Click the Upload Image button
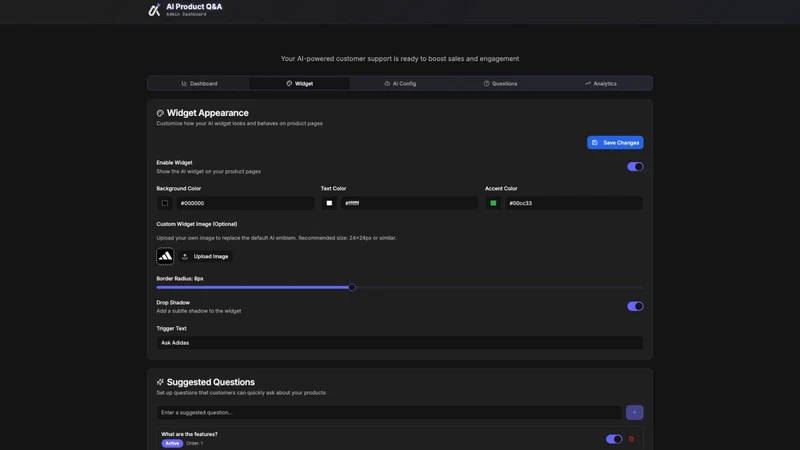 [x=205, y=257]
